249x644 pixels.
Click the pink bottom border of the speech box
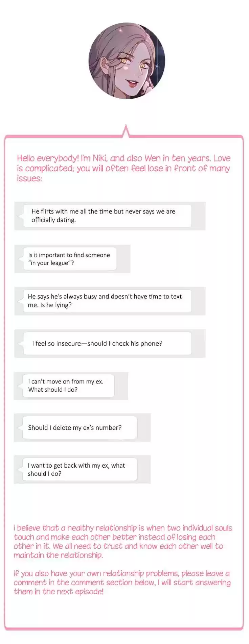pyautogui.click(x=124, y=629)
